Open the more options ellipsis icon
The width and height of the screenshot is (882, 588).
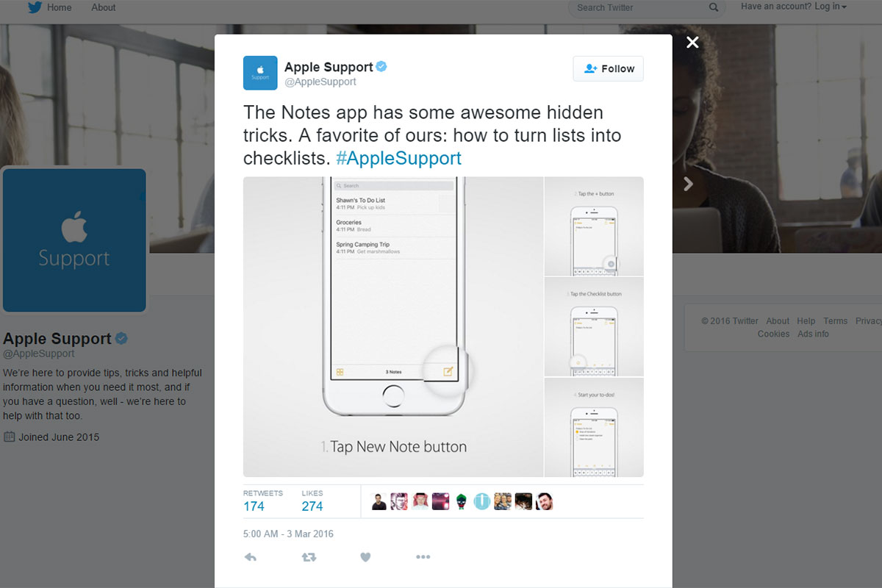pyautogui.click(x=423, y=557)
